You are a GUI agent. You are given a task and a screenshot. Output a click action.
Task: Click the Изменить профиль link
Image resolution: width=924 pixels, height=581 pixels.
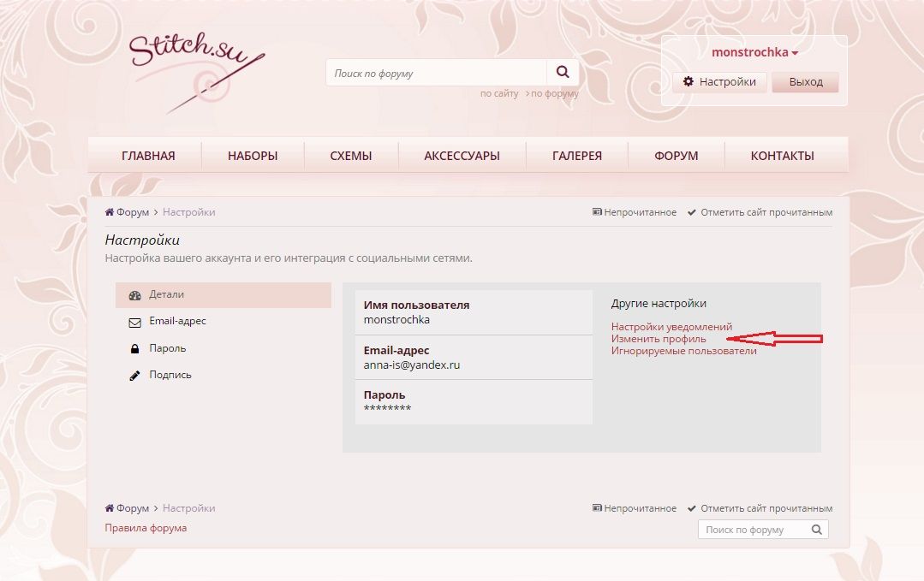pyautogui.click(x=659, y=339)
